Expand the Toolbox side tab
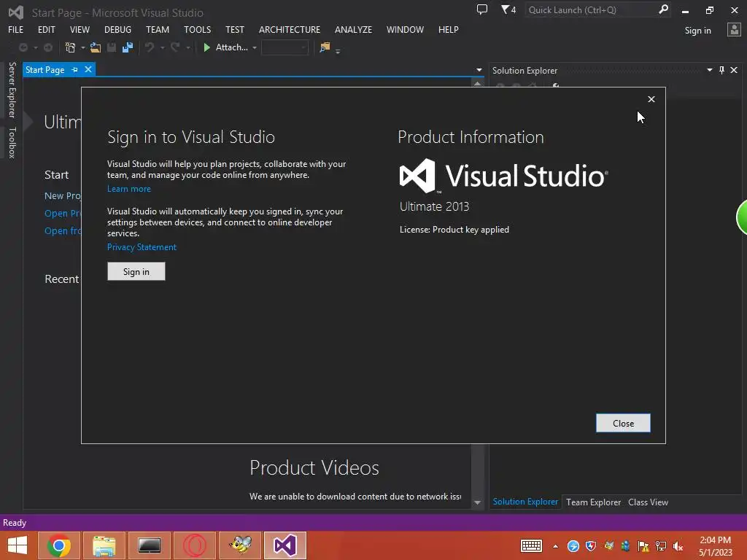This screenshot has width=747, height=560. tap(12, 142)
